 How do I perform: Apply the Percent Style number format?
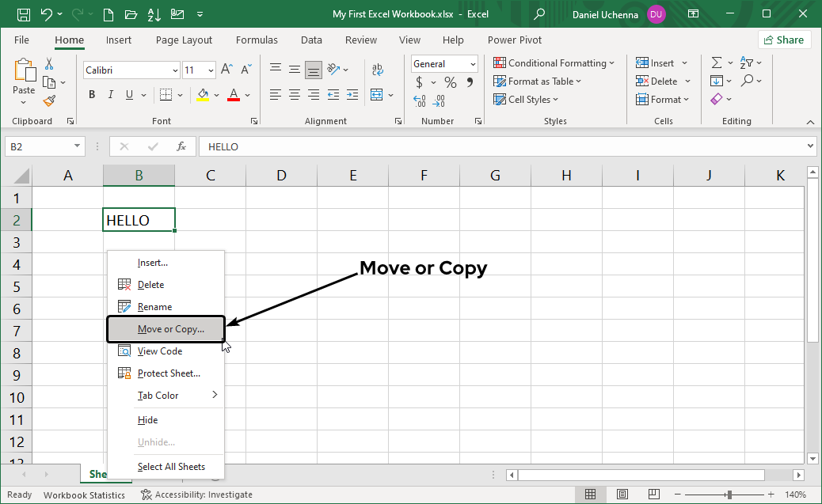click(x=450, y=81)
